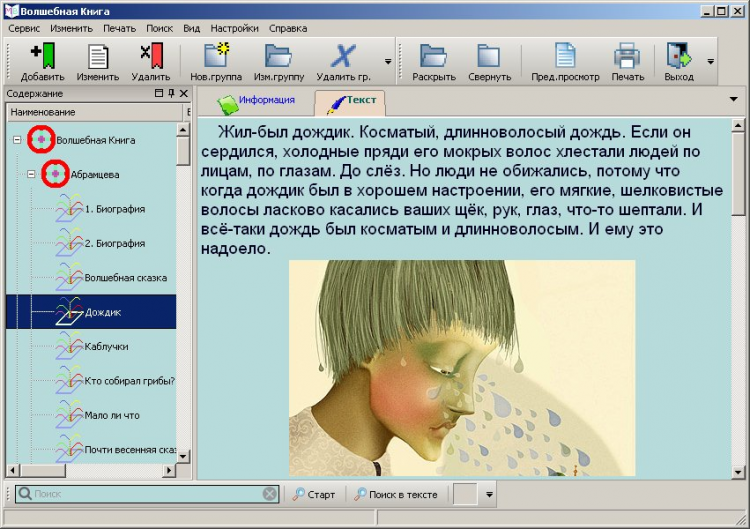This screenshot has width=750, height=529.
Task: Open the search toolbar options dropdown
Action: point(489,495)
